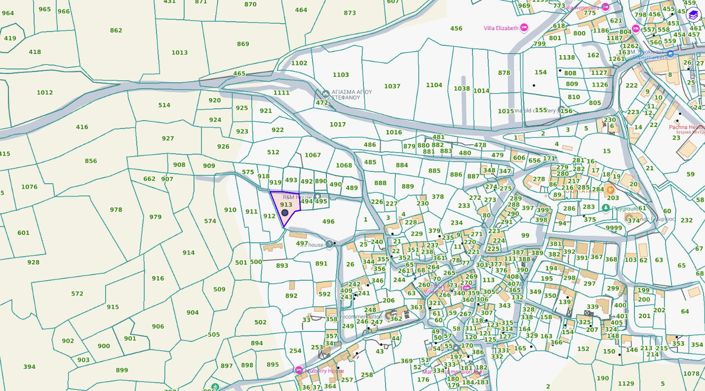Viewport: 705px width, 391px height.
Task: Select parcel number 899
Action: tap(122, 370)
